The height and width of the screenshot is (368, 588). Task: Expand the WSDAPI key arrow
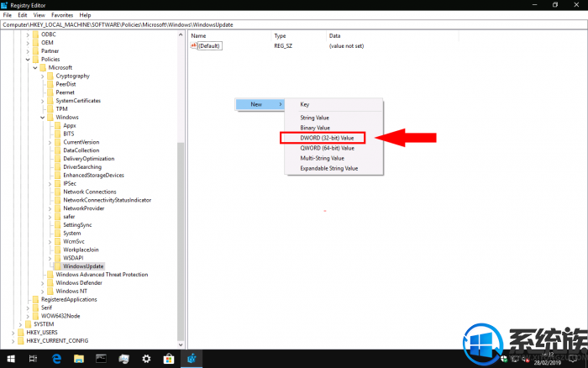50,258
